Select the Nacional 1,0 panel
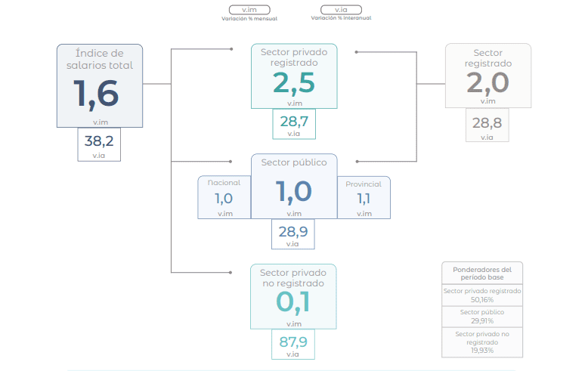 (x=224, y=198)
